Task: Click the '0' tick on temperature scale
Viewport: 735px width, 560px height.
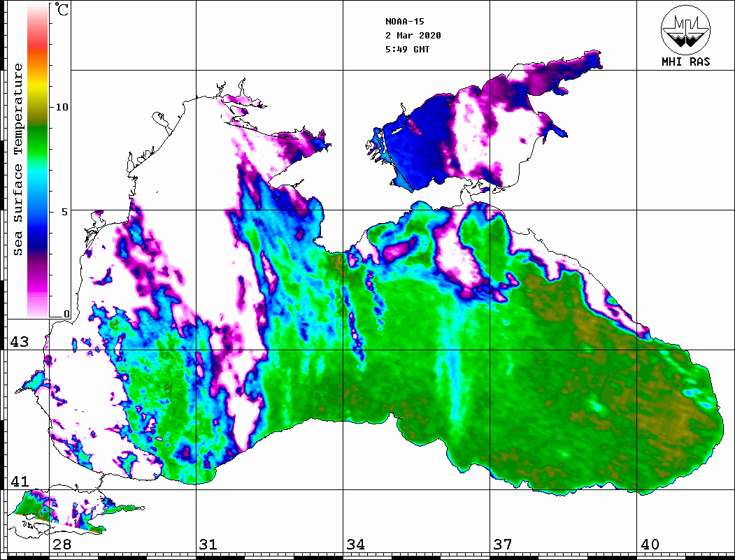Action: tap(66, 313)
